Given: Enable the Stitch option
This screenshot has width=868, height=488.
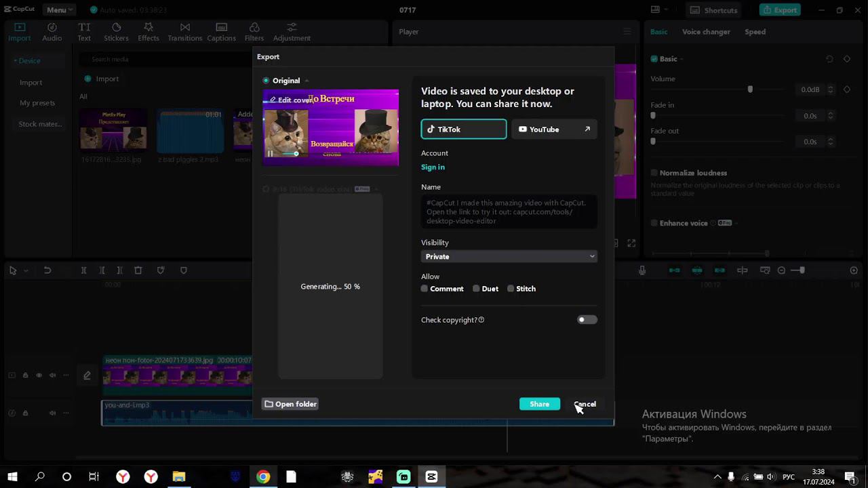Looking at the screenshot, I should pyautogui.click(x=511, y=289).
